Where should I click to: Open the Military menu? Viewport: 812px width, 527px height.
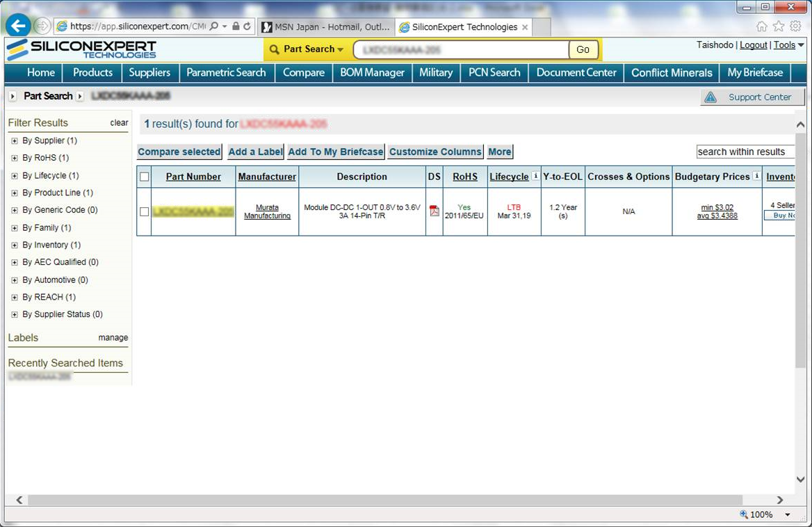point(436,72)
